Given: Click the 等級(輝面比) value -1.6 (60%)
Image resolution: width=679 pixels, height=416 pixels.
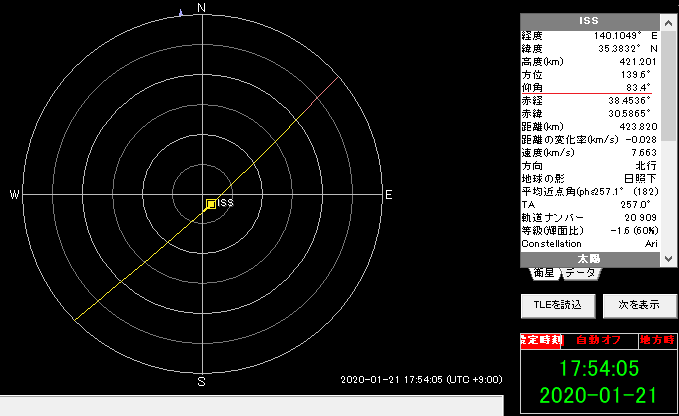Looking at the screenshot, I should point(634,231).
